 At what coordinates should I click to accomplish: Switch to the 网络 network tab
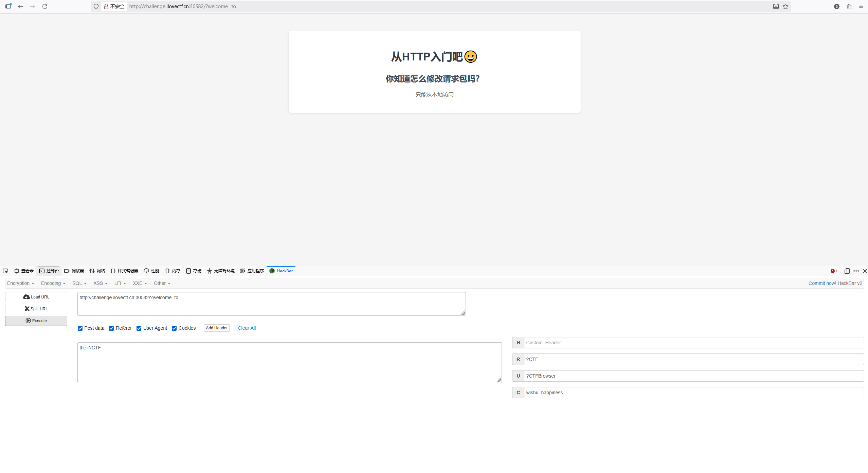pos(97,271)
